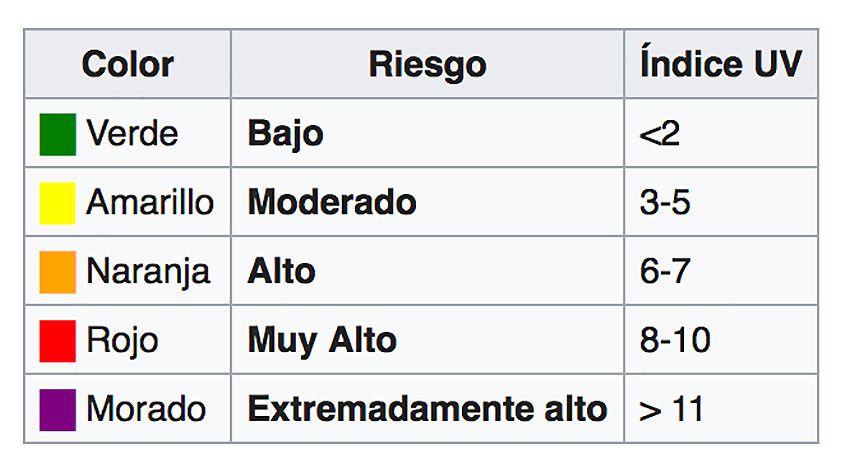
Task: Select the yellow color square
Action: click(x=57, y=204)
